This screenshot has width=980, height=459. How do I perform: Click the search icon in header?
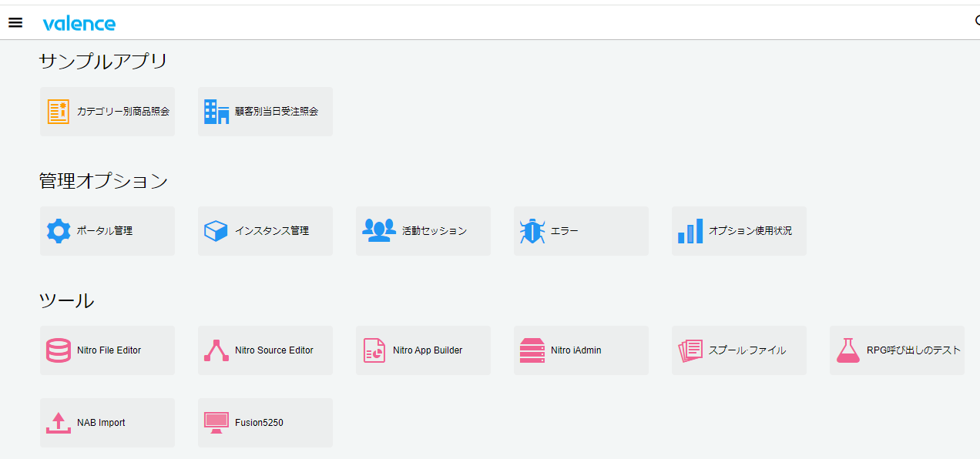(x=976, y=22)
